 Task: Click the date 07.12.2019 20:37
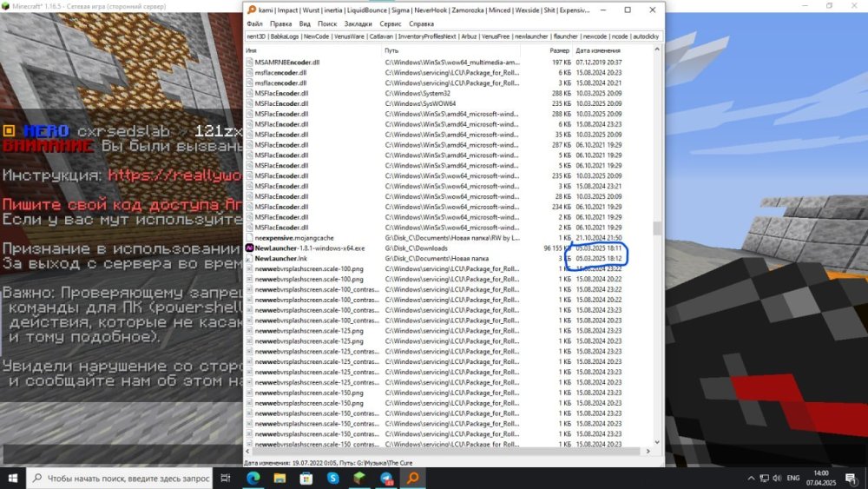(598, 63)
